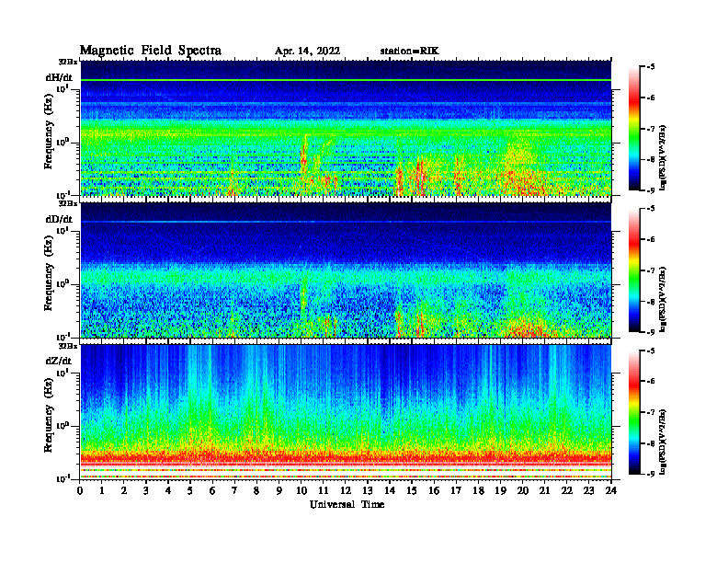
Task: Click the hour 6 tick label
Action: pyautogui.click(x=212, y=490)
